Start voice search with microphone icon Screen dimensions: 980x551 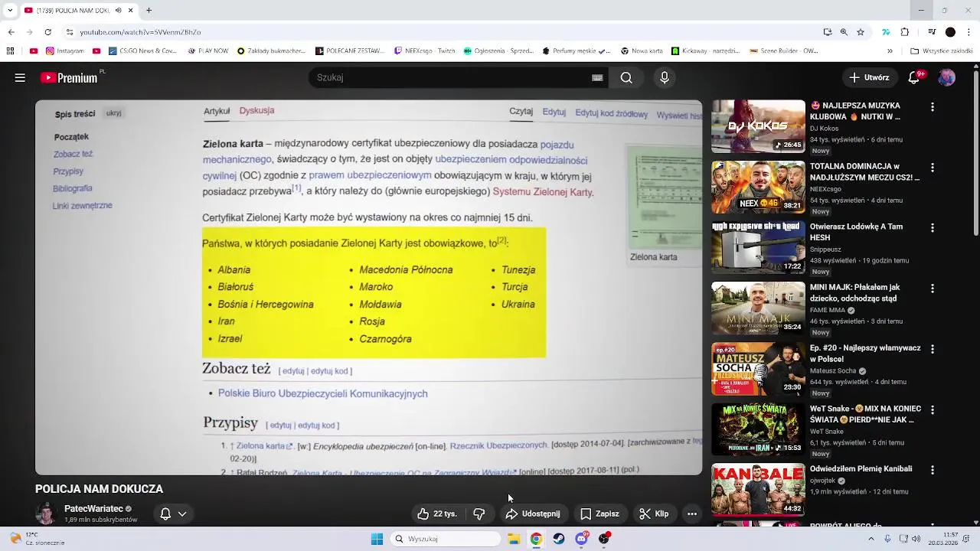click(x=665, y=78)
